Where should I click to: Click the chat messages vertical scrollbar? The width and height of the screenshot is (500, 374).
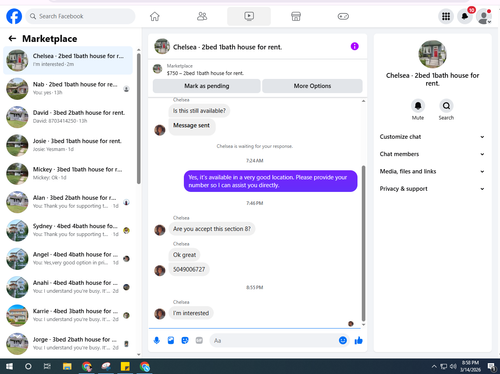[363, 243]
